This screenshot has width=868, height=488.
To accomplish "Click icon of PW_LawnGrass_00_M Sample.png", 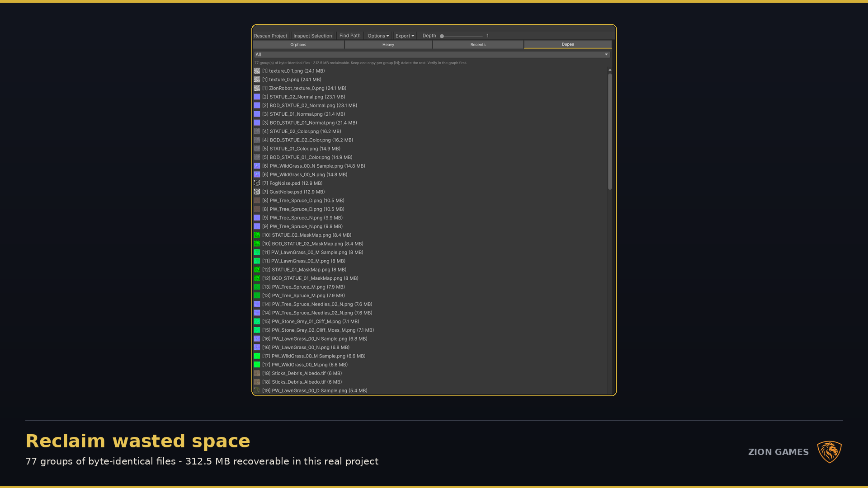I will [x=257, y=252].
